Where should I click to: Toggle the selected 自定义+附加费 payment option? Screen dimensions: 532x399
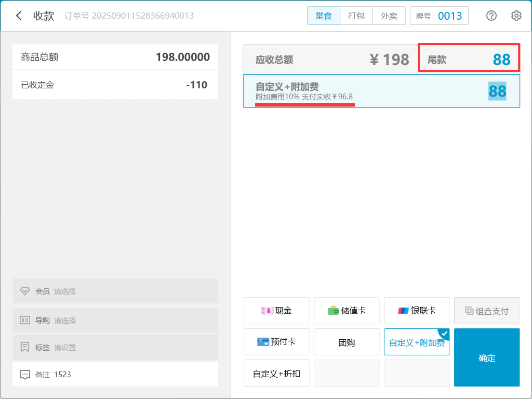tap(417, 342)
